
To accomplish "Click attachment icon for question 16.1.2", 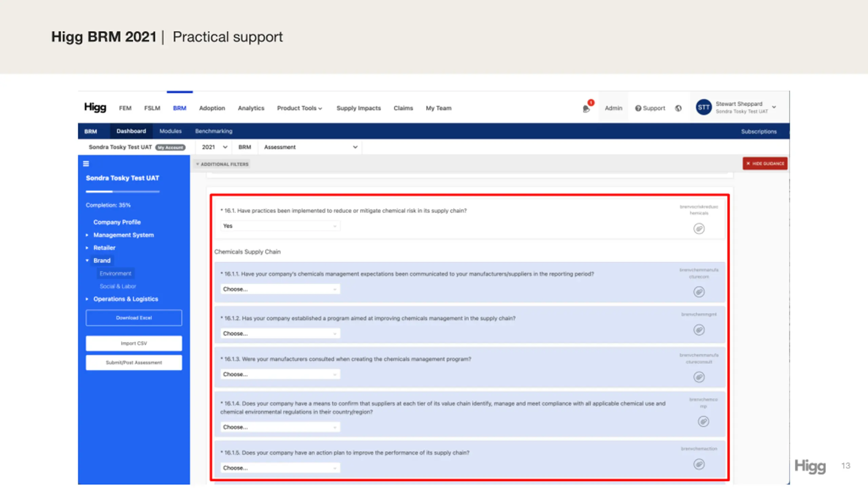I will [699, 330].
